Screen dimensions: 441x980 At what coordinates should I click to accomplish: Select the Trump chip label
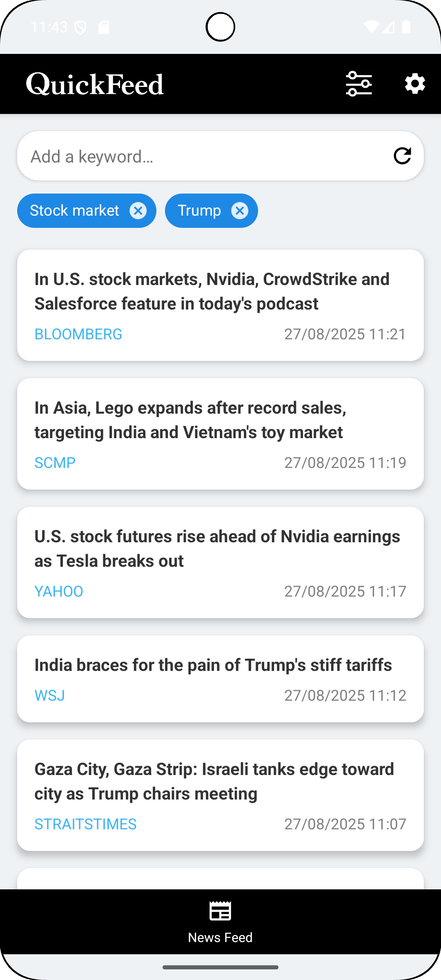(x=199, y=211)
